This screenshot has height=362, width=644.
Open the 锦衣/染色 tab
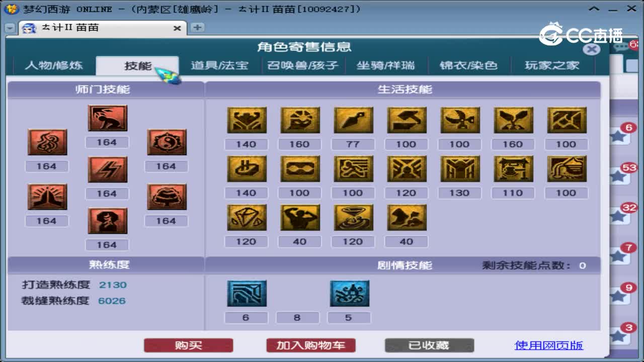(468, 65)
